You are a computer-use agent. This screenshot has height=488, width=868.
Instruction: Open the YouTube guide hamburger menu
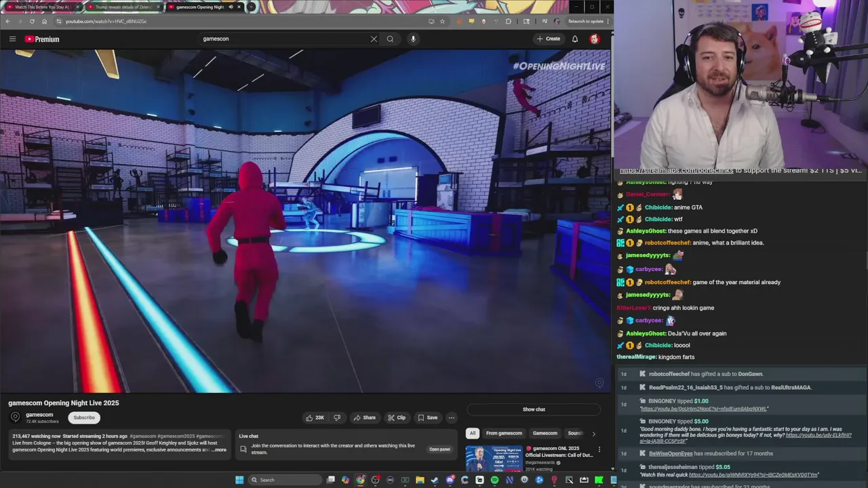click(x=12, y=39)
